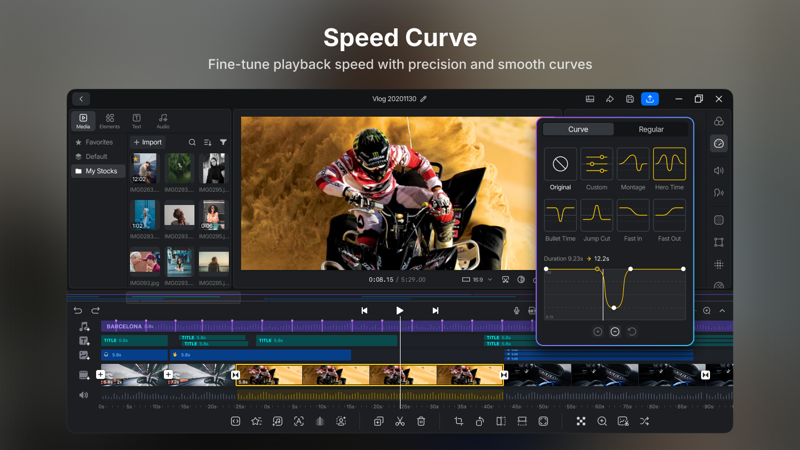The width and height of the screenshot is (800, 450).
Task: Switch to the Text tab
Action: (x=136, y=121)
